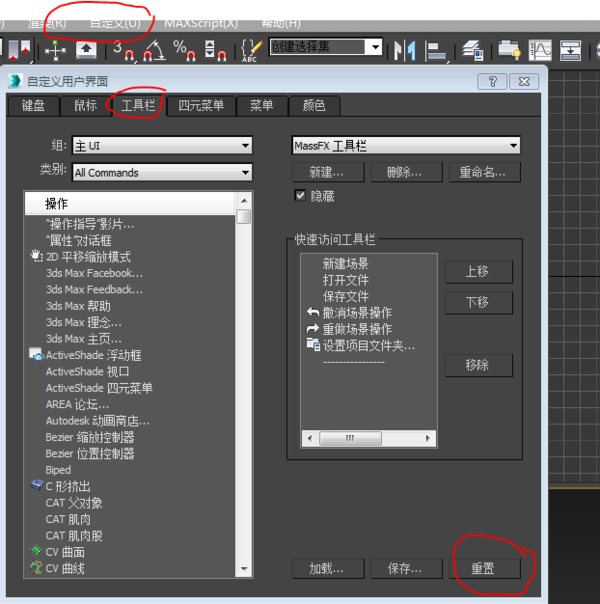This screenshot has height=604, width=600.
Task: Open the 帮助(H) menu
Action: (281, 24)
